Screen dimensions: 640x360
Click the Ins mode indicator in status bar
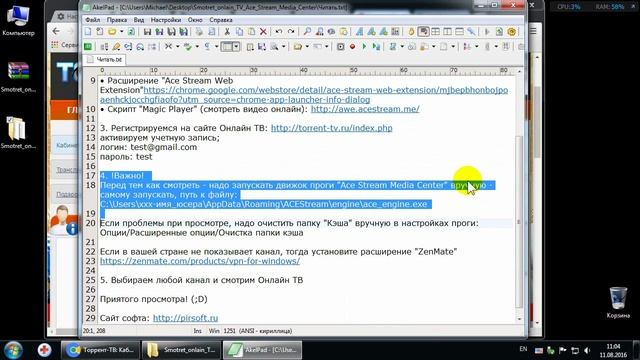coord(198,331)
